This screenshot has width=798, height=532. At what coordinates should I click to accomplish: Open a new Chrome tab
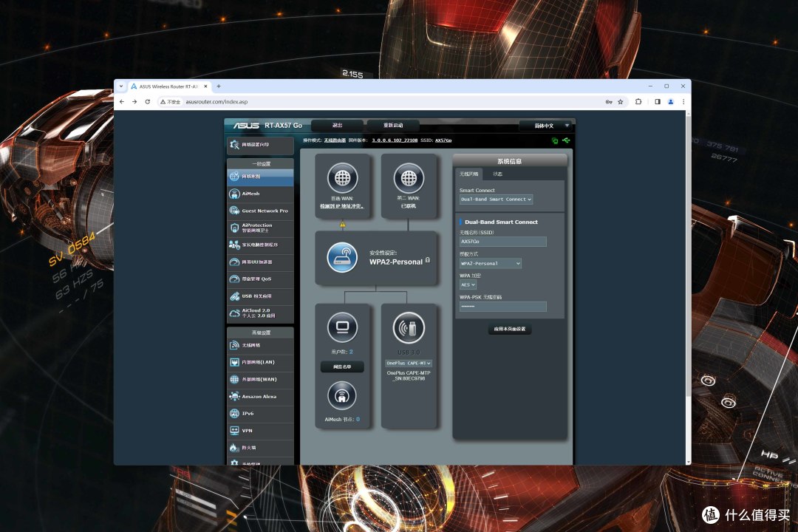[x=219, y=86]
